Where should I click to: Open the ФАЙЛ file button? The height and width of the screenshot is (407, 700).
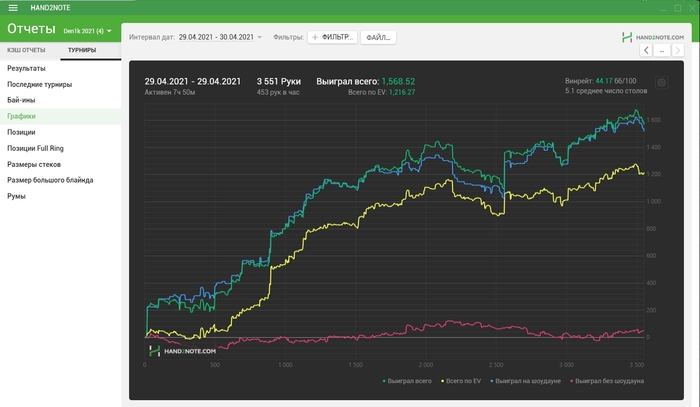point(378,37)
